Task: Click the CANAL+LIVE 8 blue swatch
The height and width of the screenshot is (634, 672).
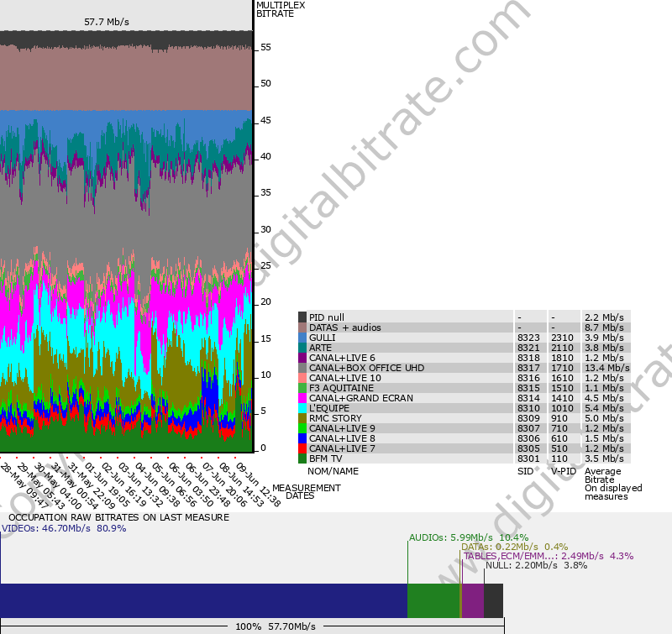Action: click(x=302, y=438)
